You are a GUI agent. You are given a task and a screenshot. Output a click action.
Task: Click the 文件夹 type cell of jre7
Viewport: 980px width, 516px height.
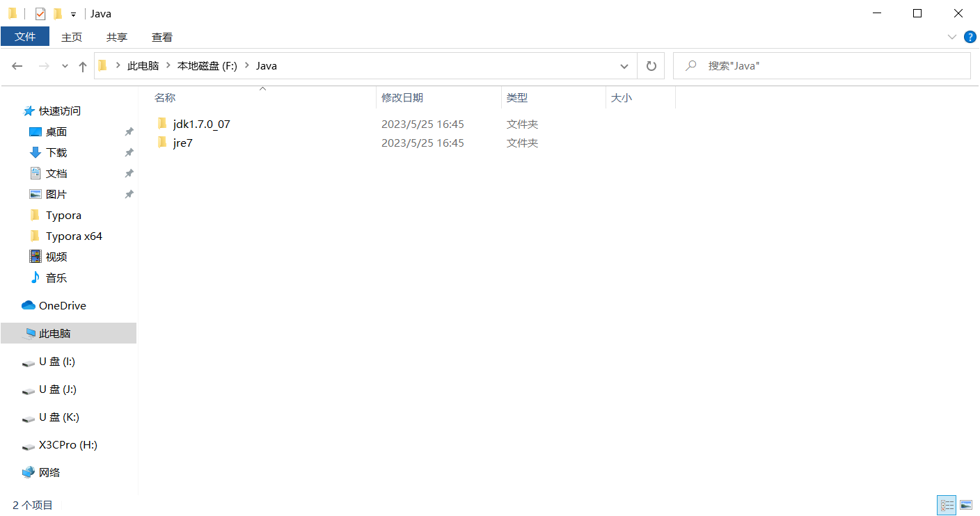(x=522, y=143)
